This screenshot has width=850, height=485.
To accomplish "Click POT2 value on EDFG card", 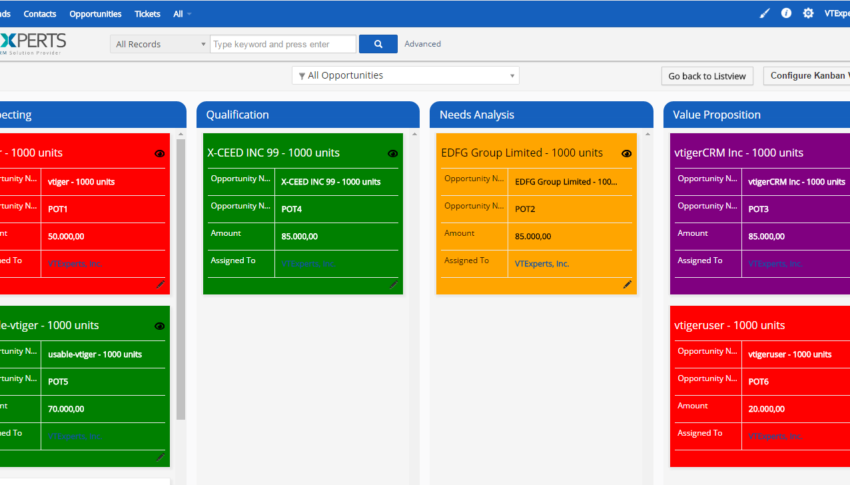I will pos(525,209).
